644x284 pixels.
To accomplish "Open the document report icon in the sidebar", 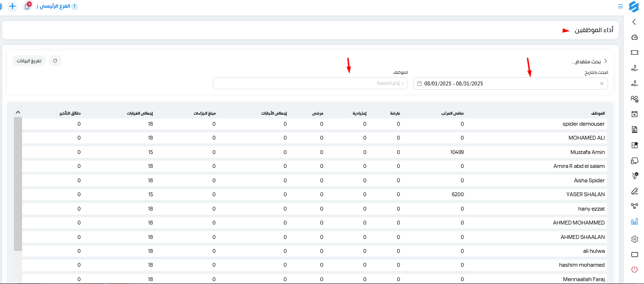I will pyautogui.click(x=634, y=130).
